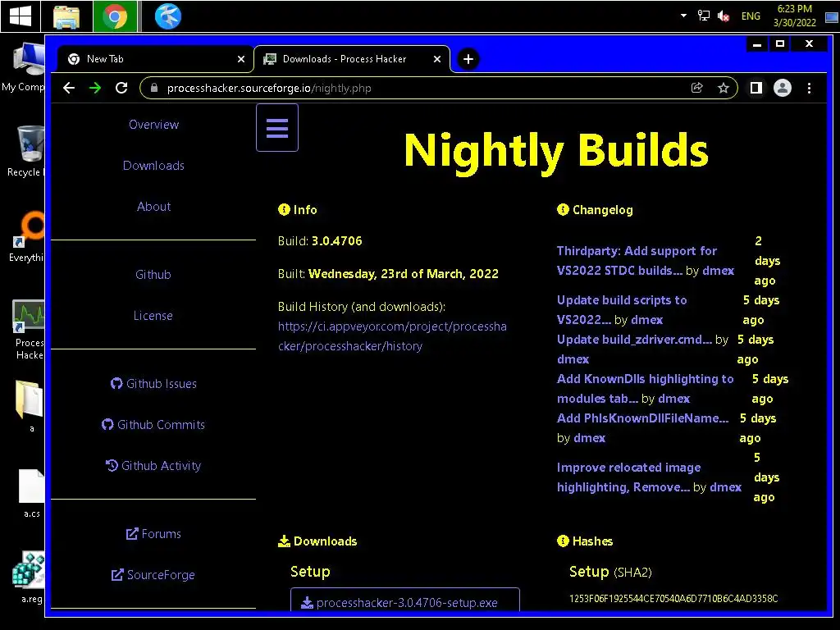Open the About page

pyautogui.click(x=153, y=206)
